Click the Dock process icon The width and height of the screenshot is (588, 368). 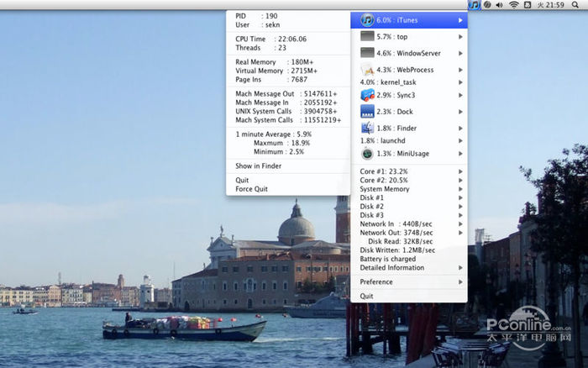click(367, 112)
